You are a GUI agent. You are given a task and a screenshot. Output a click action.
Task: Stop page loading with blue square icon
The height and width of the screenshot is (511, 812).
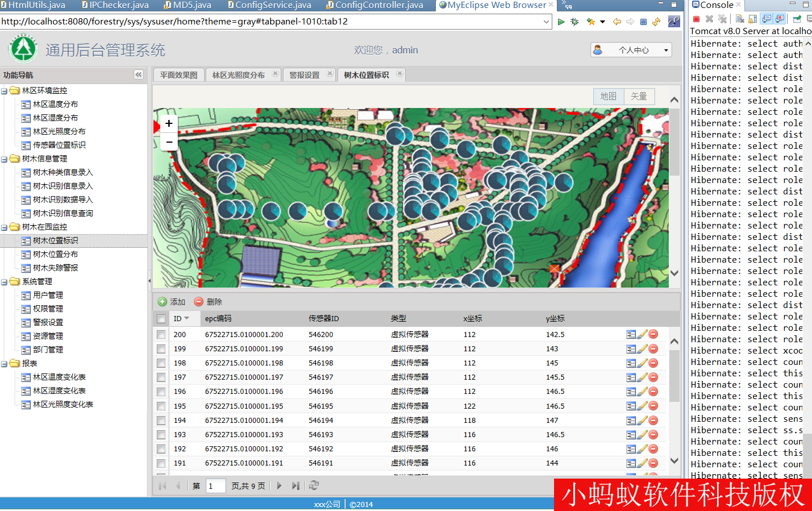[x=643, y=22]
